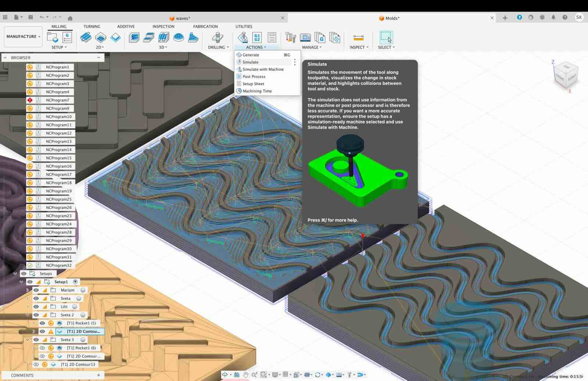Open the New Setup icon
The image size is (588, 381).
pyautogui.click(x=53, y=38)
